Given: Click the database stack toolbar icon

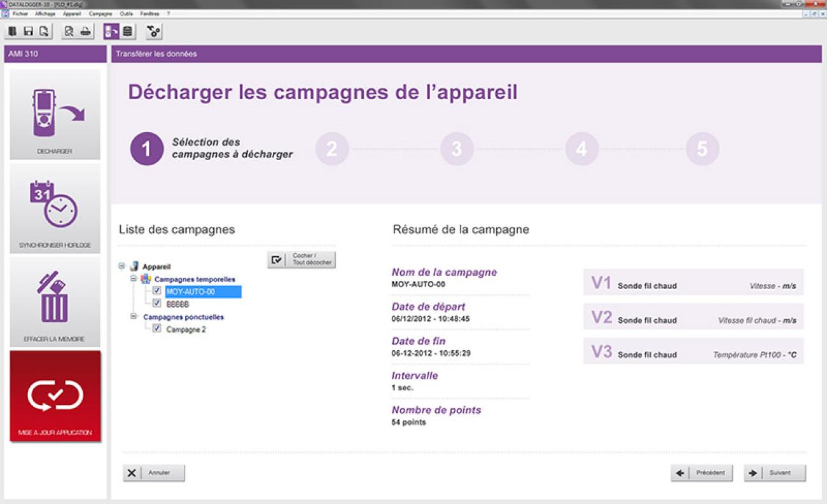Looking at the screenshot, I should 128,31.
